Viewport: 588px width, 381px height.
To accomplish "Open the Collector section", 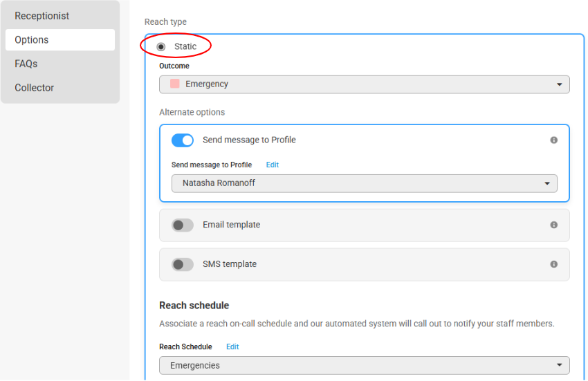I will pos(60,88).
